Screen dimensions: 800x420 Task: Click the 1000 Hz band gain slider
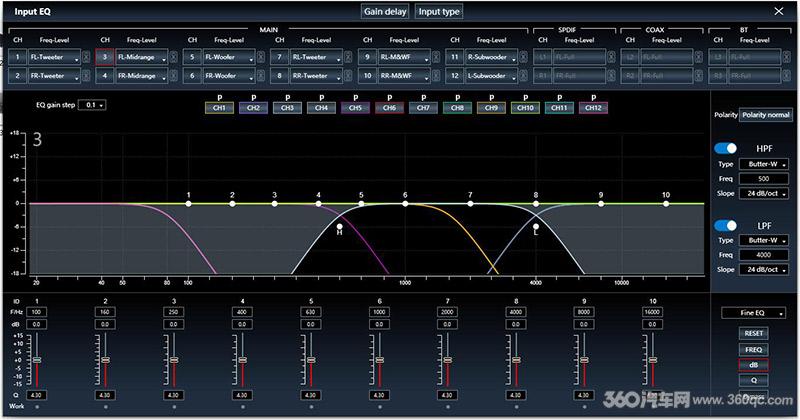[x=380, y=360]
